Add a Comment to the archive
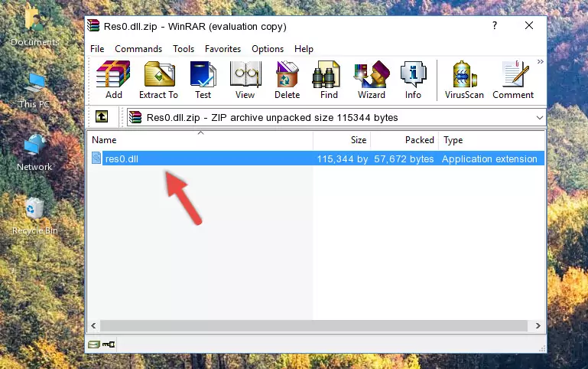Image resolution: width=588 pixels, height=369 pixels. pos(513,80)
